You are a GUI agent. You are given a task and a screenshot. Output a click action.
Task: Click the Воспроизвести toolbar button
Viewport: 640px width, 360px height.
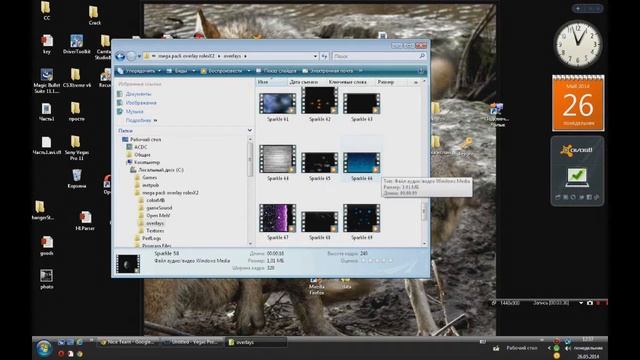tap(222, 71)
